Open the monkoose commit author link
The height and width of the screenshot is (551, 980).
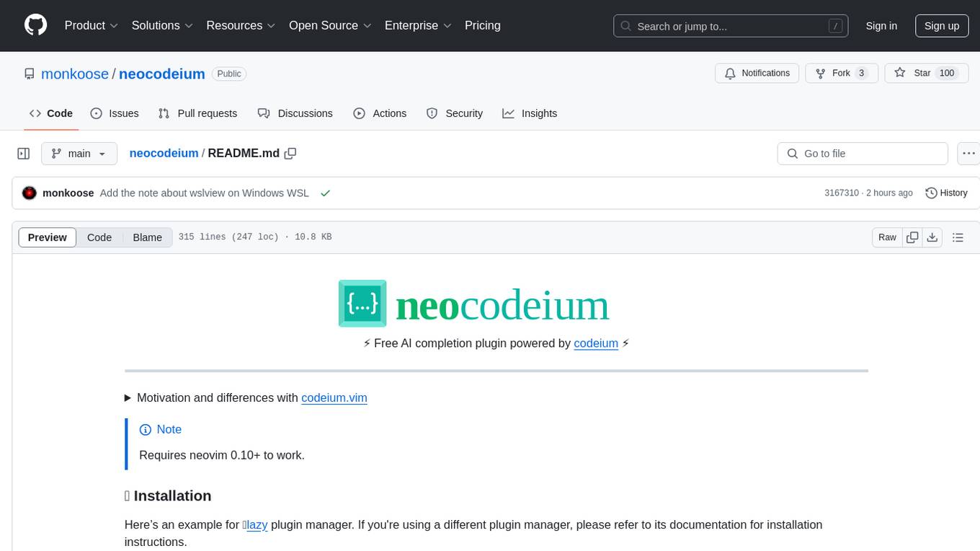pyautogui.click(x=68, y=193)
